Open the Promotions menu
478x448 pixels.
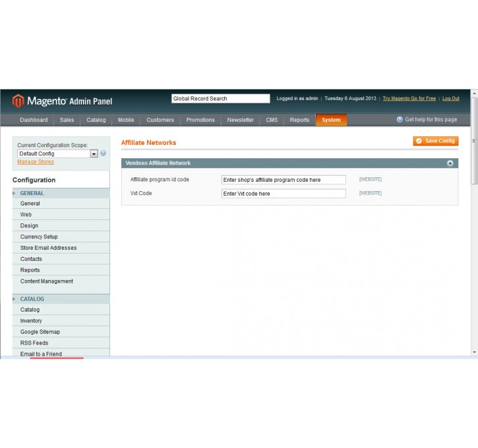(x=200, y=120)
